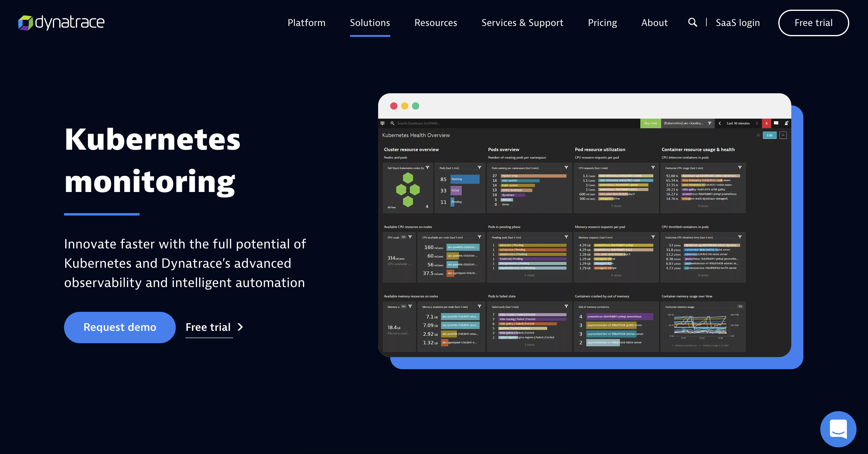Filter the Pods running per namespace tile
The image size is (868, 454).
[x=566, y=168]
